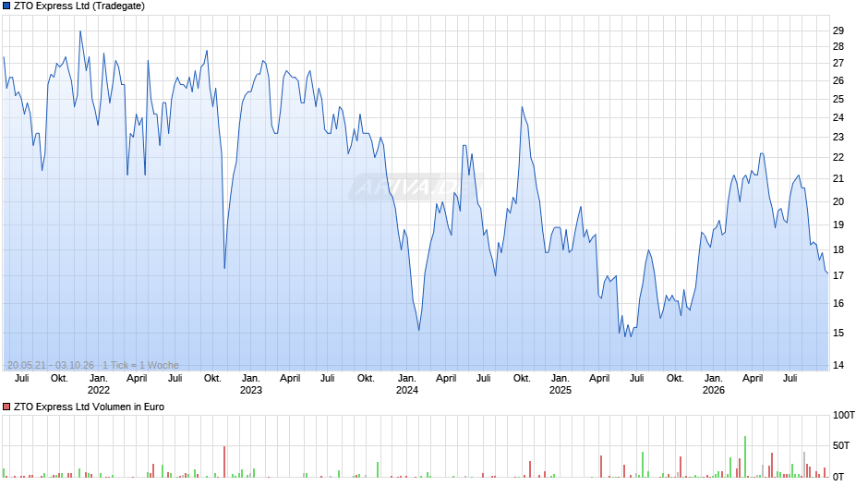Click the tallest green volume bar in 2026

click(x=745, y=456)
